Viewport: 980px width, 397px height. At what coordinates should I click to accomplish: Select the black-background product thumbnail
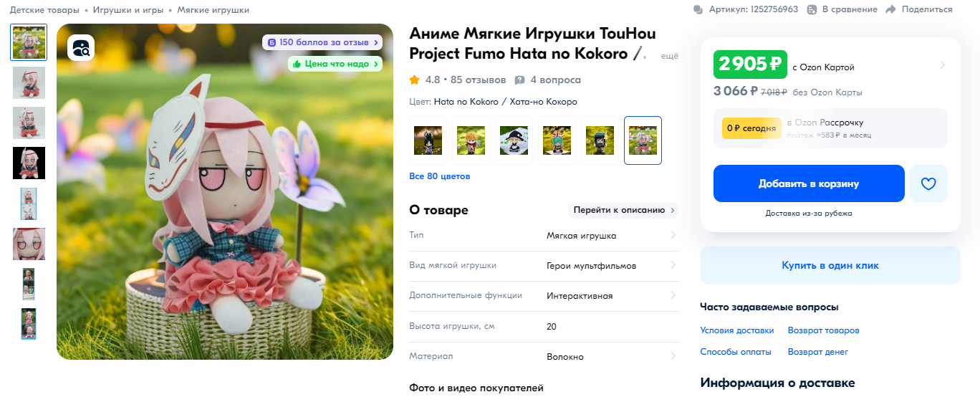tap(29, 163)
